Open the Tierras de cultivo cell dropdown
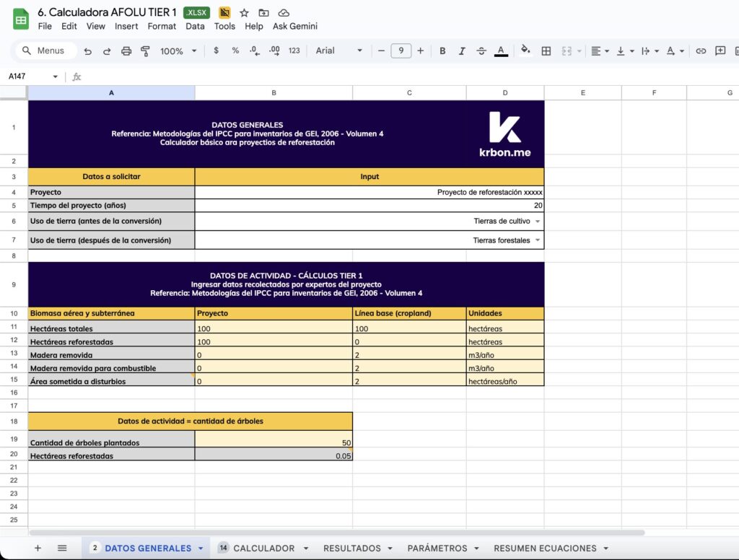The width and height of the screenshot is (739, 560). click(538, 221)
